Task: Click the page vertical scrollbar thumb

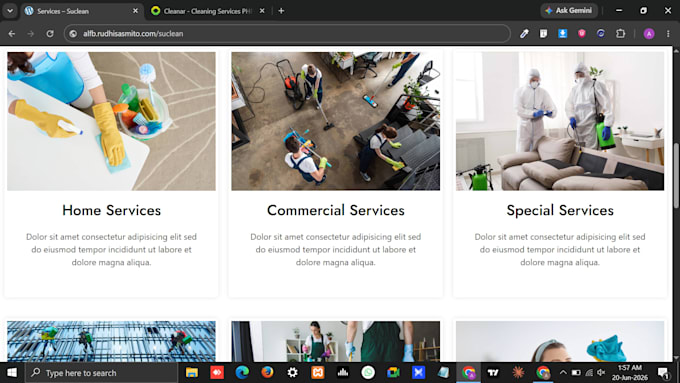Action: coord(676,175)
